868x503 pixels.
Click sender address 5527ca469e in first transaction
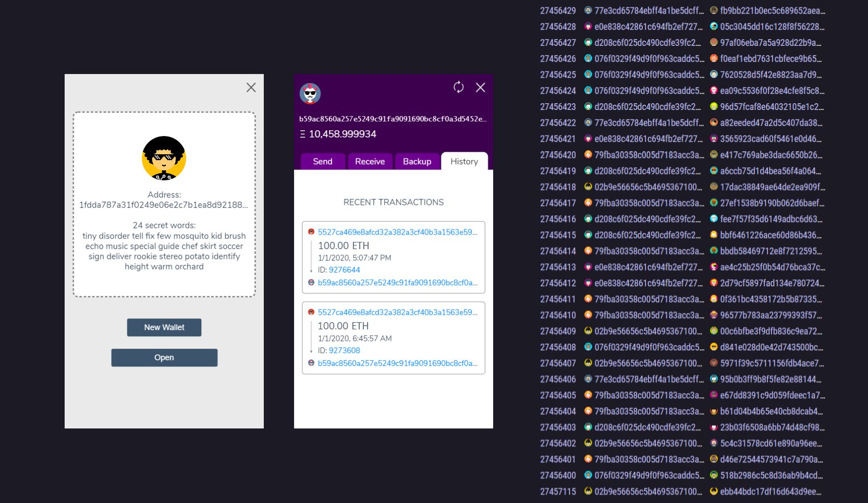(x=398, y=232)
